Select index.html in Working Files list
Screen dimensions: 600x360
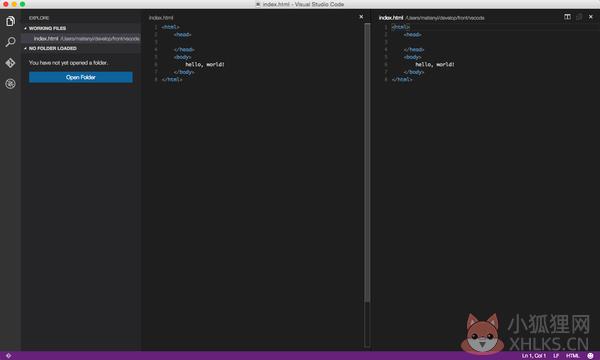(x=81, y=38)
